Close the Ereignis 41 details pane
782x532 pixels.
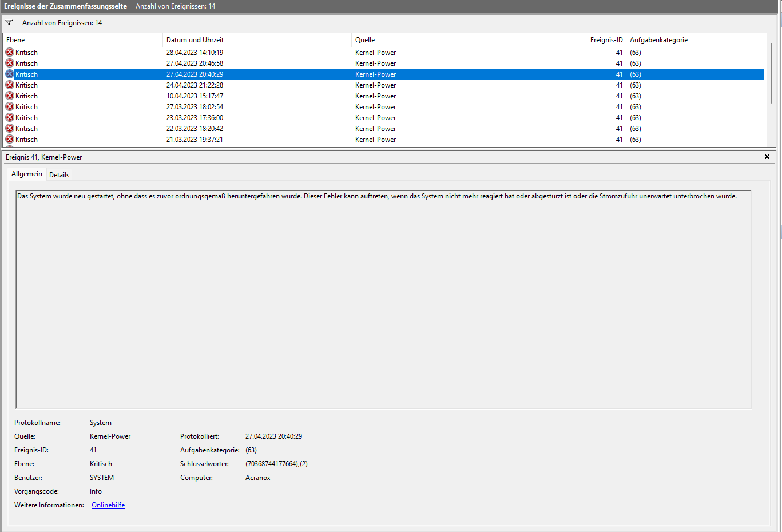click(x=767, y=157)
